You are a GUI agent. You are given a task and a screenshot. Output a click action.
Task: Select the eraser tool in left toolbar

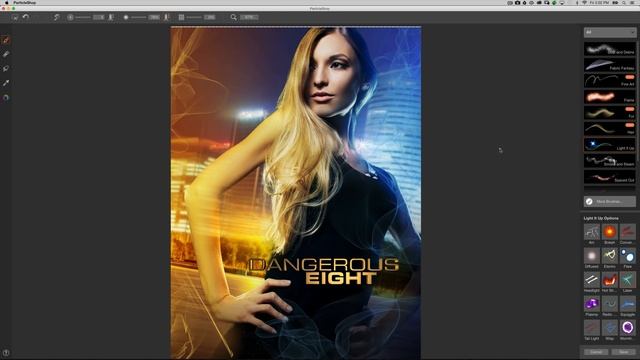tap(6, 54)
